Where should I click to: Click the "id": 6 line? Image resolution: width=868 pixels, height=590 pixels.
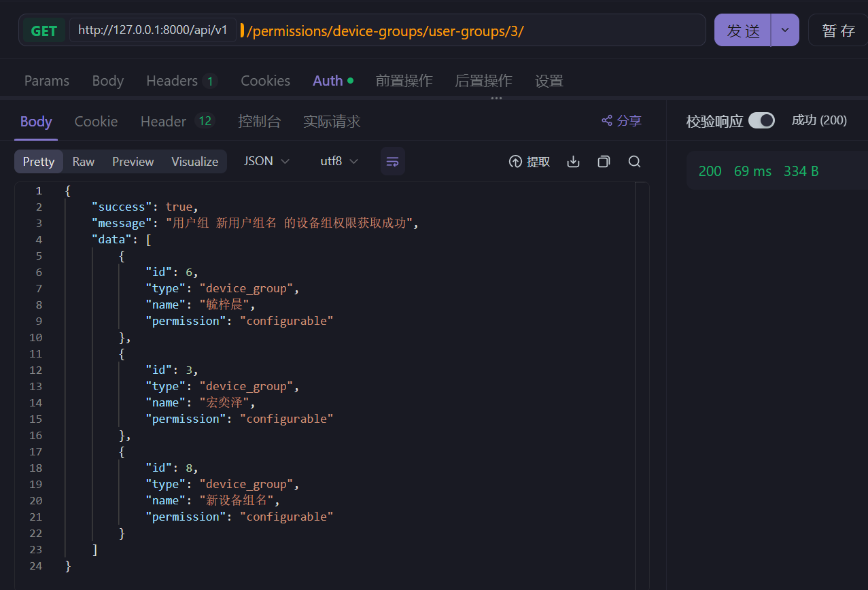pos(172,272)
